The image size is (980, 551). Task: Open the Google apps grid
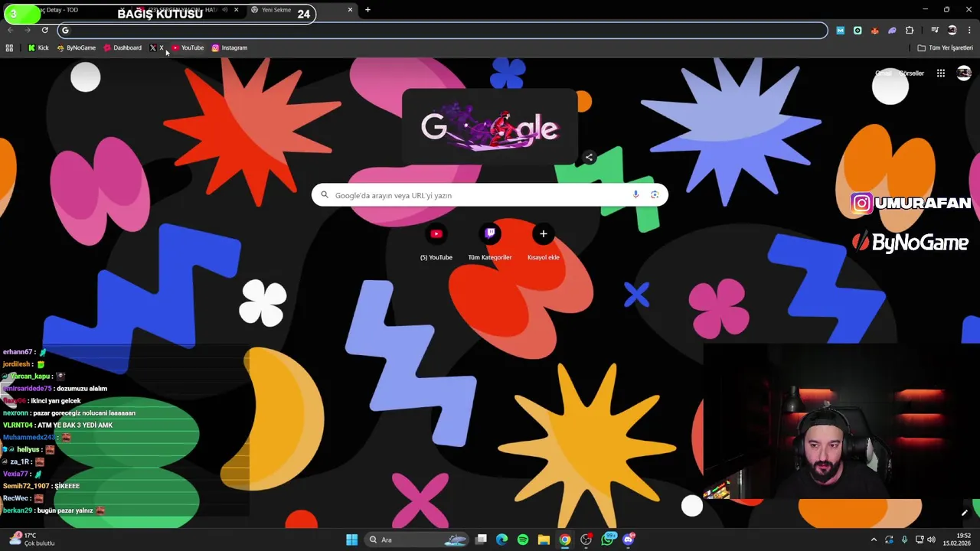[x=941, y=73]
